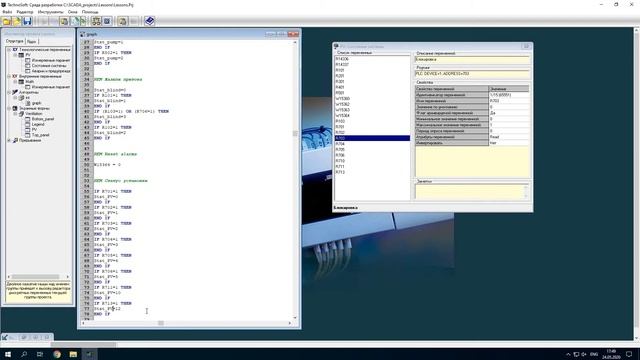Click the structure diagram toolbar icon
The height and width of the screenshot is (360, 640).
(96, 21)
